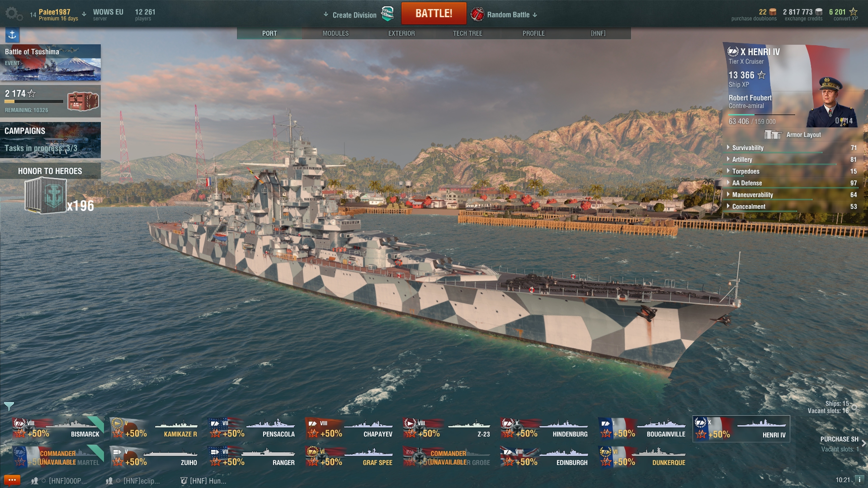868x488 pixels.
Task: Click the carousel settings gear near Ships count
Action: tap(854, 408)
